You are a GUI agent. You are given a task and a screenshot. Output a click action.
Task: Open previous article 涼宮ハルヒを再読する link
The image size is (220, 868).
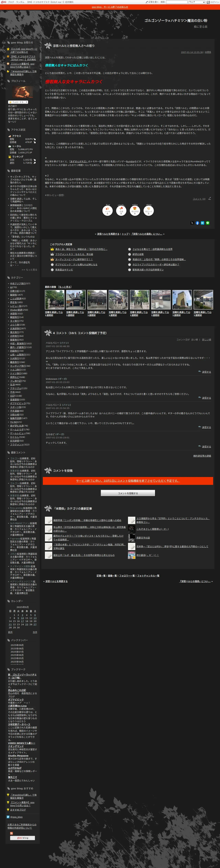coord(108,234)
